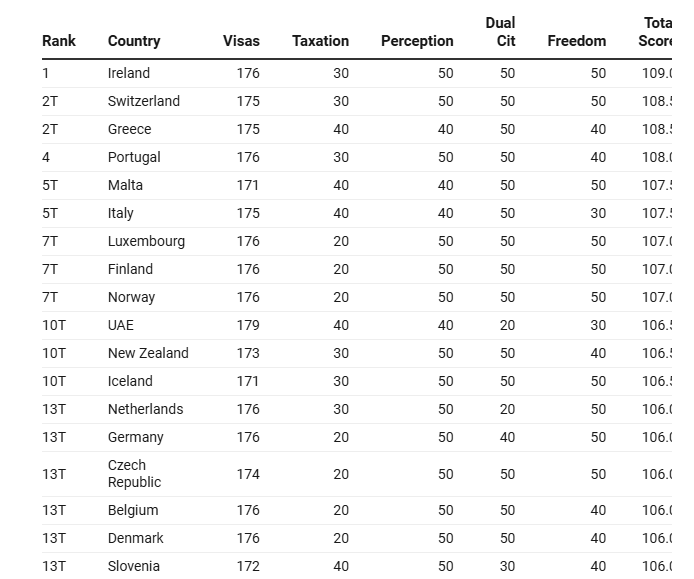Select the Switzerland row name
The height and width of the screenshot is (579, 694).
(144, 101)
